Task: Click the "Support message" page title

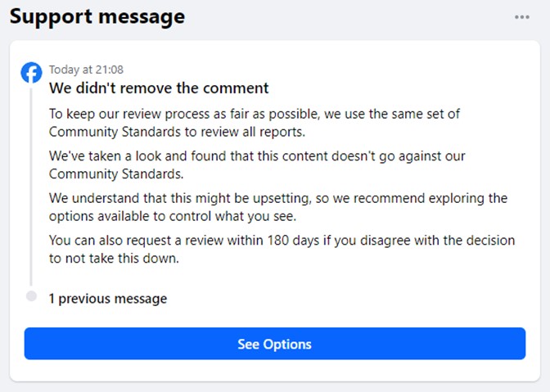Action: (97, 16)
